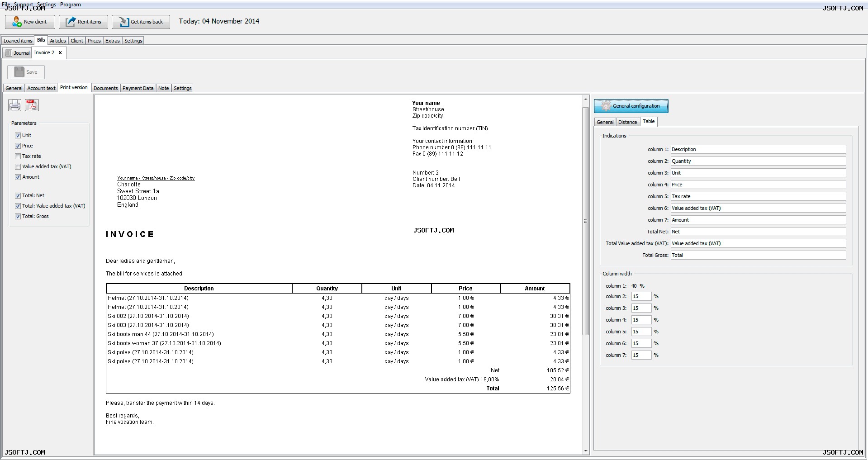
Task: Click the Get items back button
Action: (x=141, y=22)
